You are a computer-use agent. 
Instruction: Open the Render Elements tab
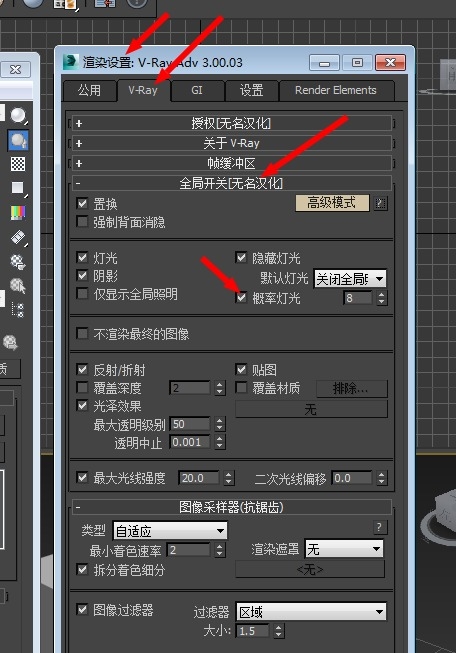(336, 90)
